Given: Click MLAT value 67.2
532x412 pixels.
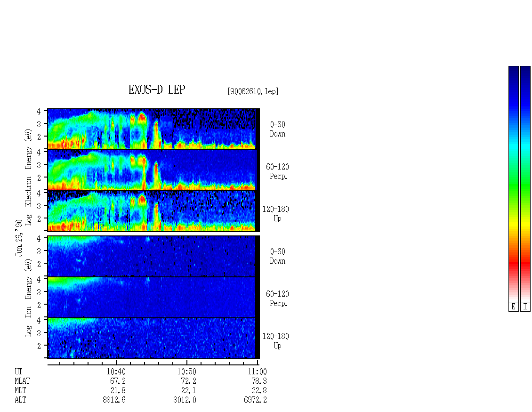Looking at the screenshot, I should [118, 381].
